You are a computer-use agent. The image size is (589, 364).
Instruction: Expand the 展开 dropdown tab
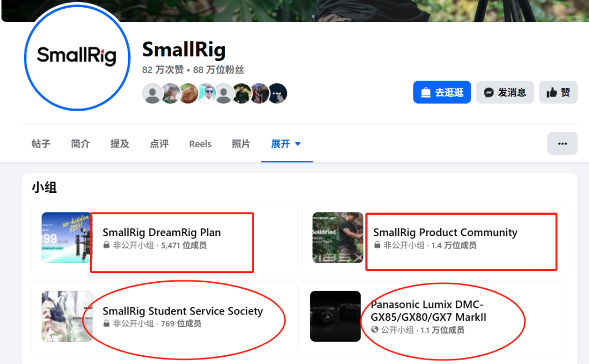pyautogui.click(x=286, y=144)
